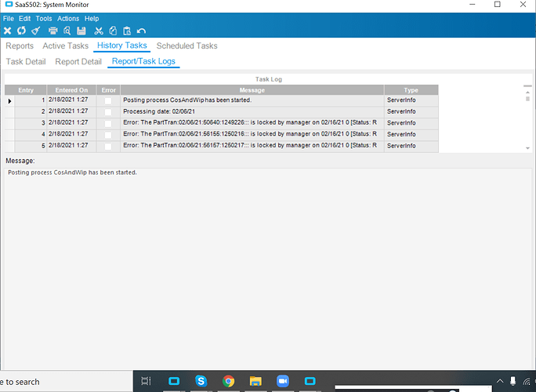
Task: Click Entered On cell of entry 4
Action: (x=71, y=134)
